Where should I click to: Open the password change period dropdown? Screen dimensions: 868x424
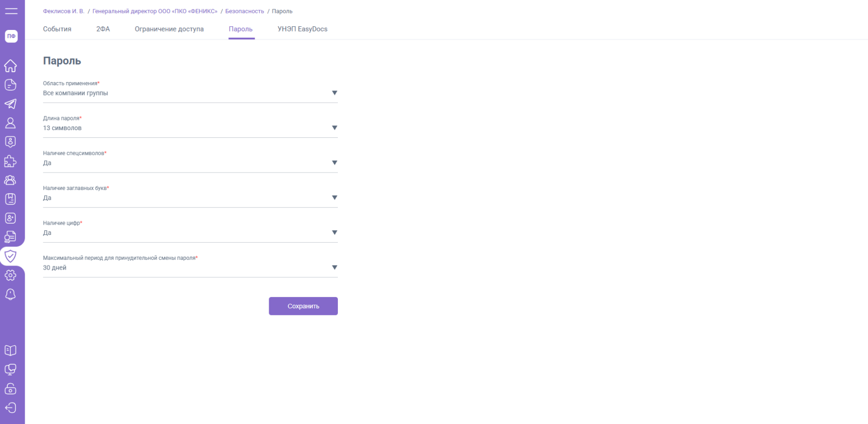point(190,268)
